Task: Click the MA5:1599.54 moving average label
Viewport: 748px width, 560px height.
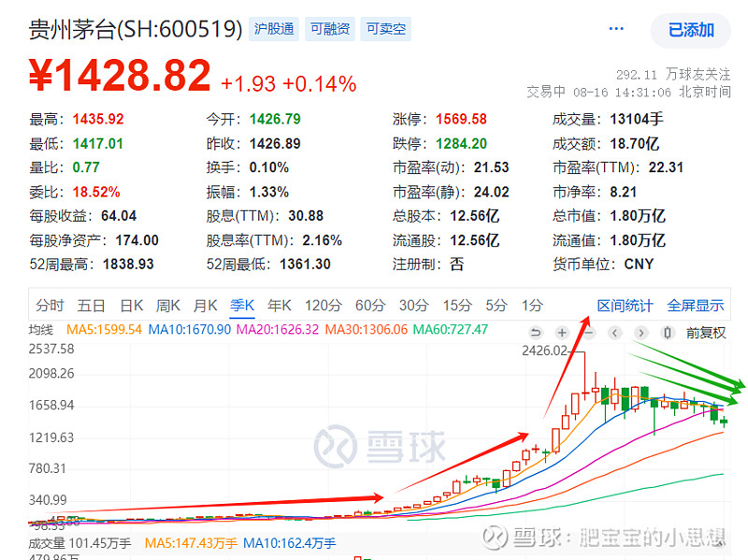Action: coord(104,330)
